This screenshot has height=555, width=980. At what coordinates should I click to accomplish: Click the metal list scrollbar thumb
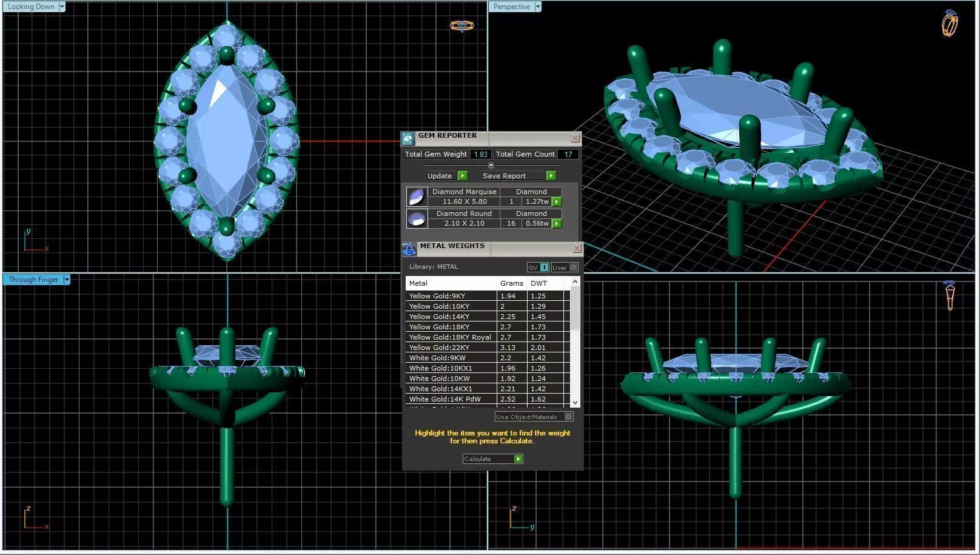click(x=575, y=309)
